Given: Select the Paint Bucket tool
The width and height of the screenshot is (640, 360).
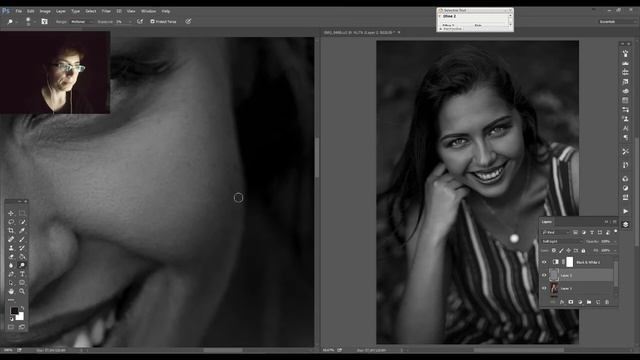Looking at the screenshot, I should [22, 257].
